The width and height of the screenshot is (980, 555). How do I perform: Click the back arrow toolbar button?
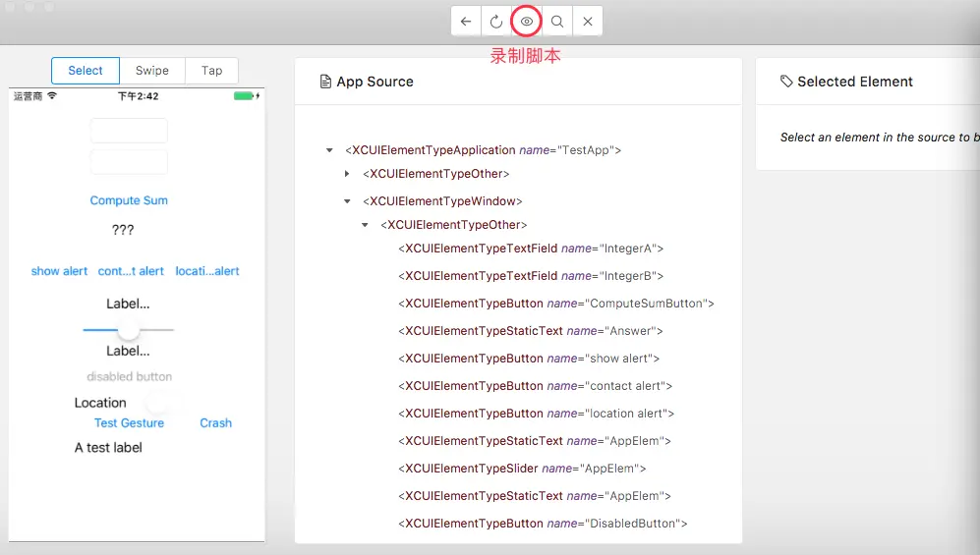pyautogui.click(x=466, y=22)
